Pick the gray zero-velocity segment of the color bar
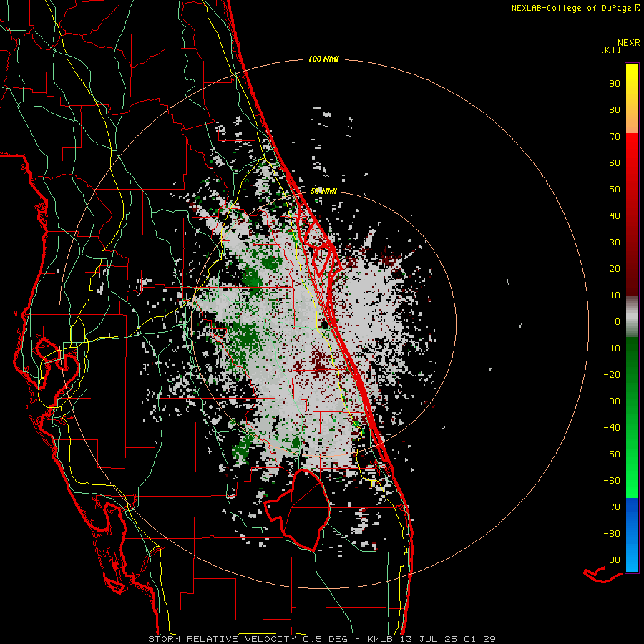Image resolution: width=644 pixels, height=644 pixels. click(x=632, y=317)
